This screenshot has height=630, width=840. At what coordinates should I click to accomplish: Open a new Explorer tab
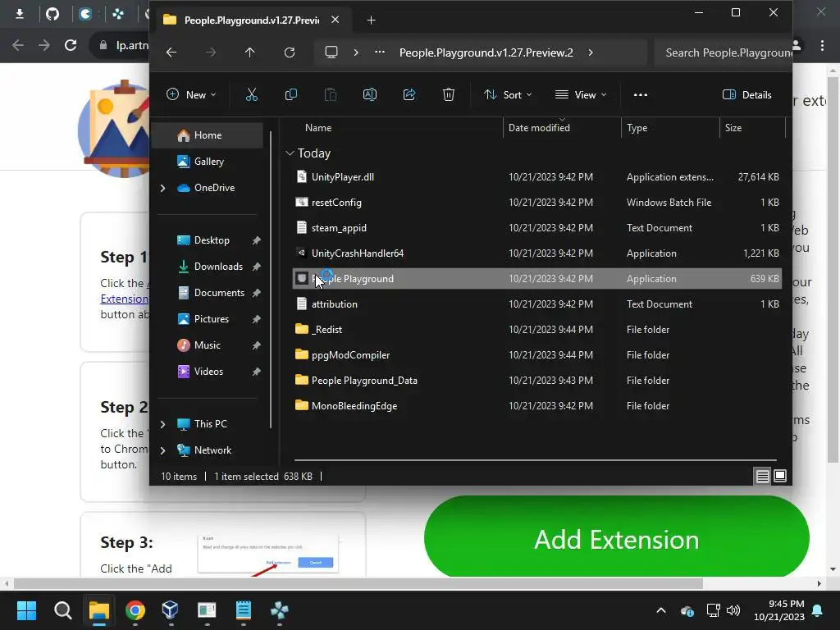click(x=371, y=21)
